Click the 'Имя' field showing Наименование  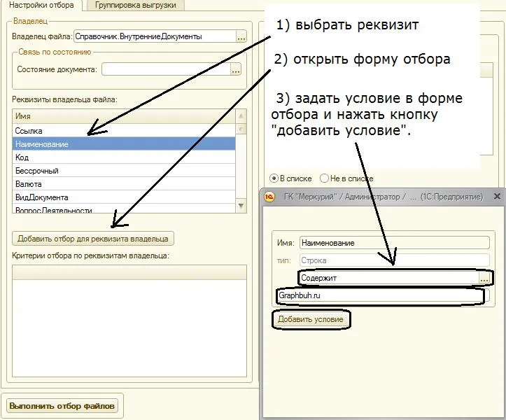394,243
